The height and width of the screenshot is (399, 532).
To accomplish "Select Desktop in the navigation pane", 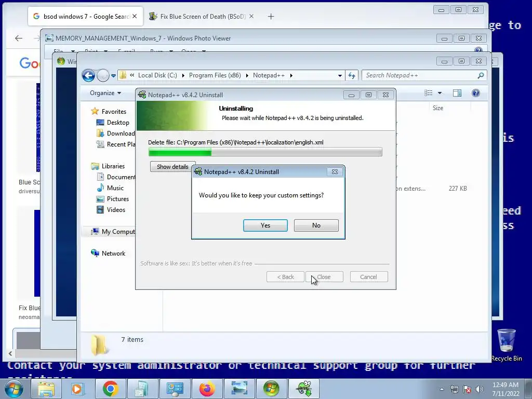I will tap(113, 123).
